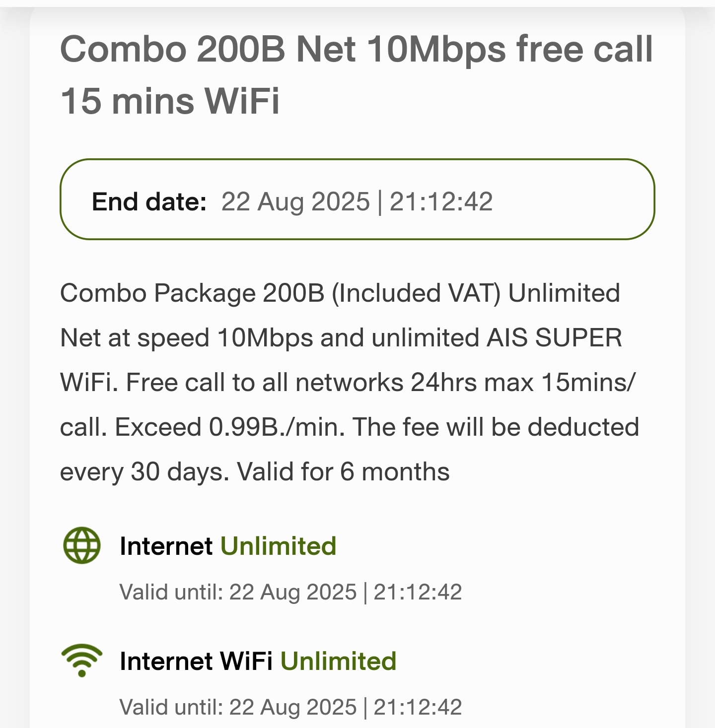
Task: Select 'AIS SUPER' text in description
Action: pos(554,338)
